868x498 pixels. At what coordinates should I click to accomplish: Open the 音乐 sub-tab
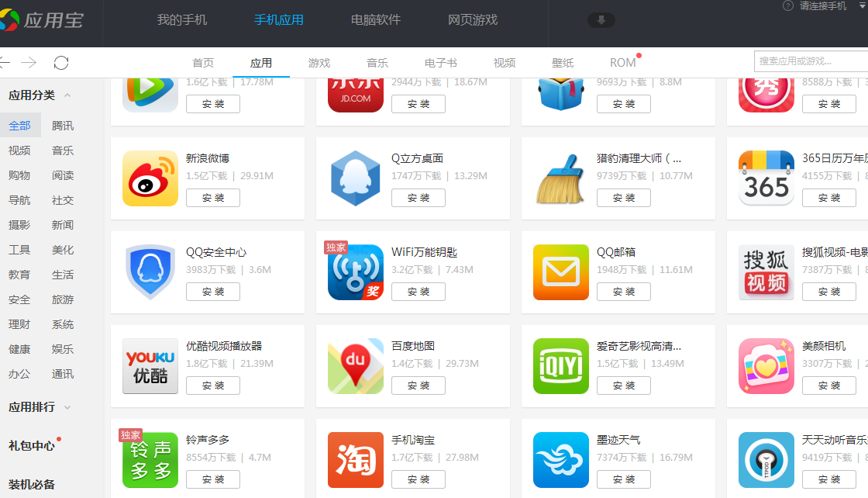[x=377, y=63]
